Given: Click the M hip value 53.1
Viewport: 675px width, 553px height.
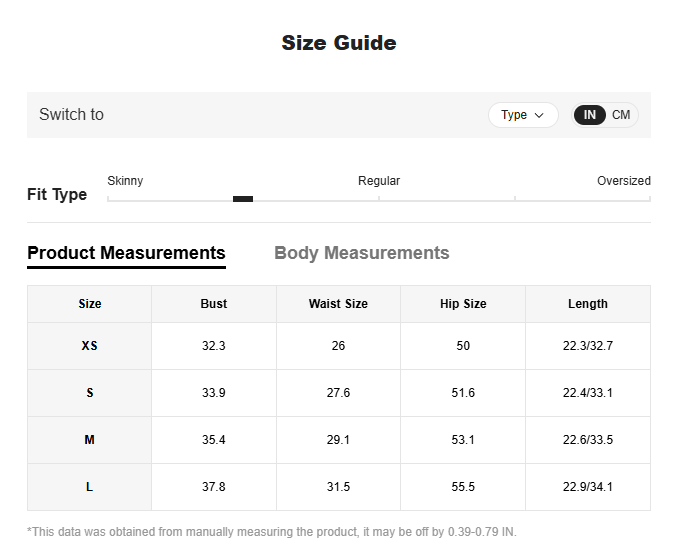Looking at the screenshot, I should [x=463, y=440].
